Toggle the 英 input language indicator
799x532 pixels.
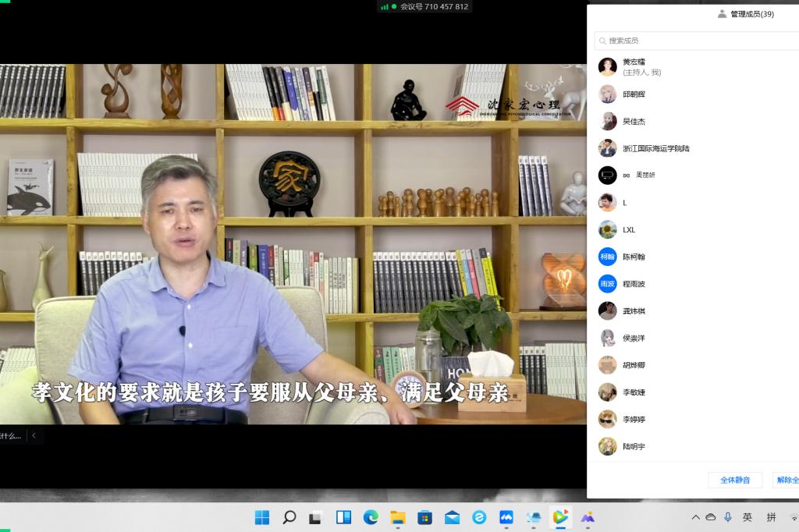click(748, 517)
